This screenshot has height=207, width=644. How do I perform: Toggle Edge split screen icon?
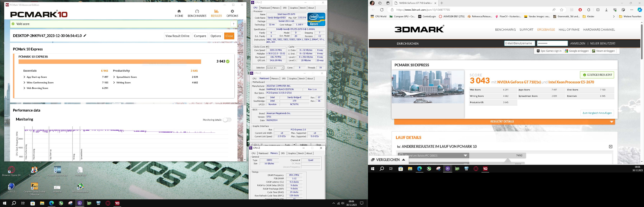point(598,10)
